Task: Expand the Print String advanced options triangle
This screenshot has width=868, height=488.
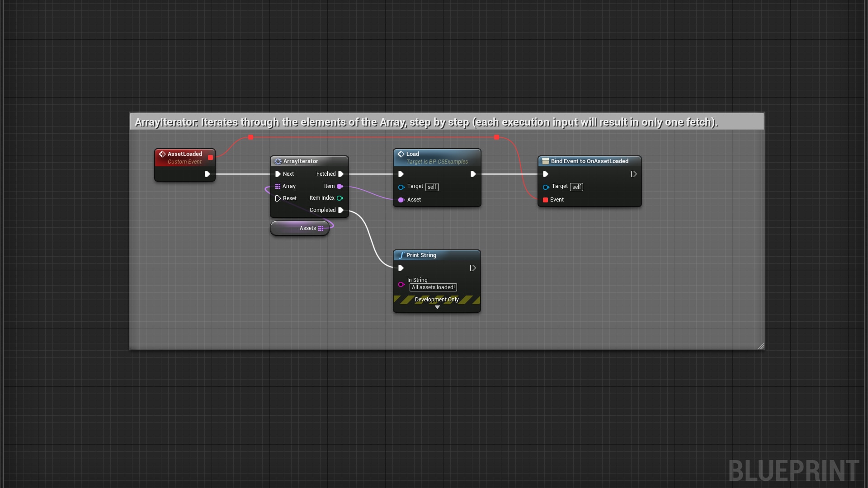Action: pyautogui.click(x=437, y=307)
